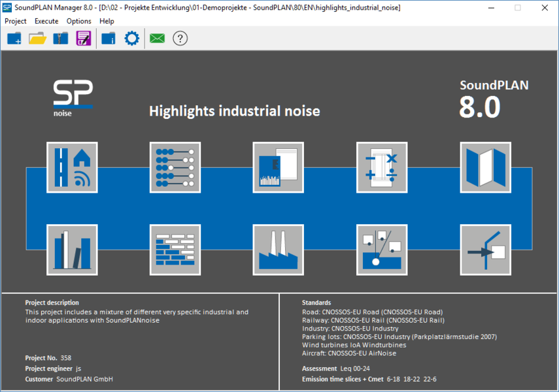Screen dimensions: 559x392
Task: Open the abacus calculation module tile
Action: [175, 167]
